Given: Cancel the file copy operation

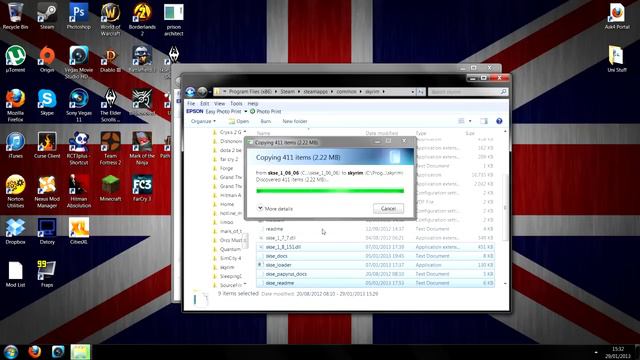Looking at the screenshot, I should (388, 209).
